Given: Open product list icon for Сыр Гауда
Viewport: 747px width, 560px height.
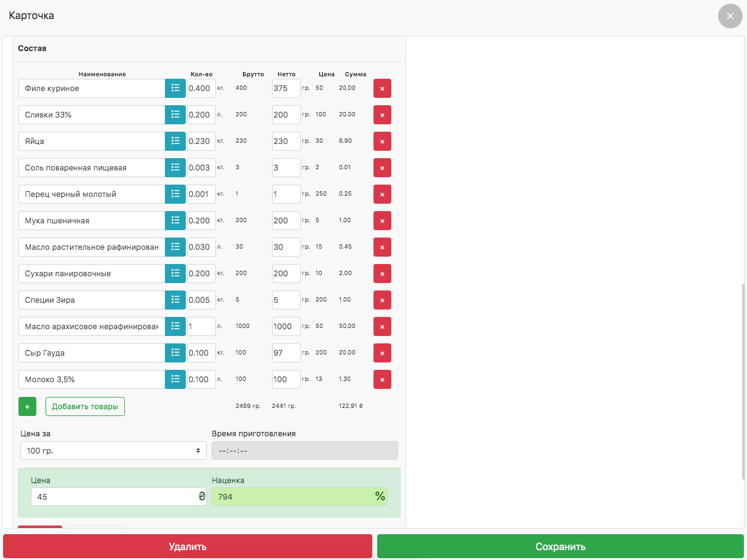Looking at the screenshot, I should pos(175,353).
